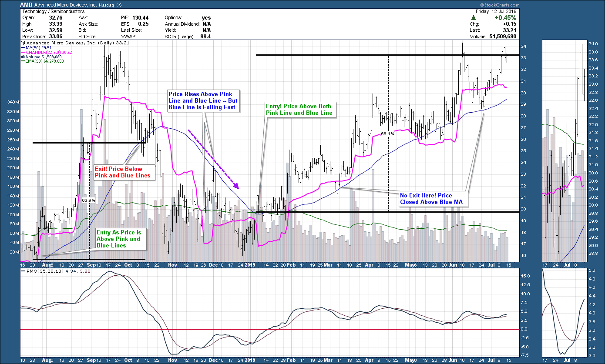
Task: Select the 4.6 label on zoomed PMO axis
Action: [x=591, y=287]
